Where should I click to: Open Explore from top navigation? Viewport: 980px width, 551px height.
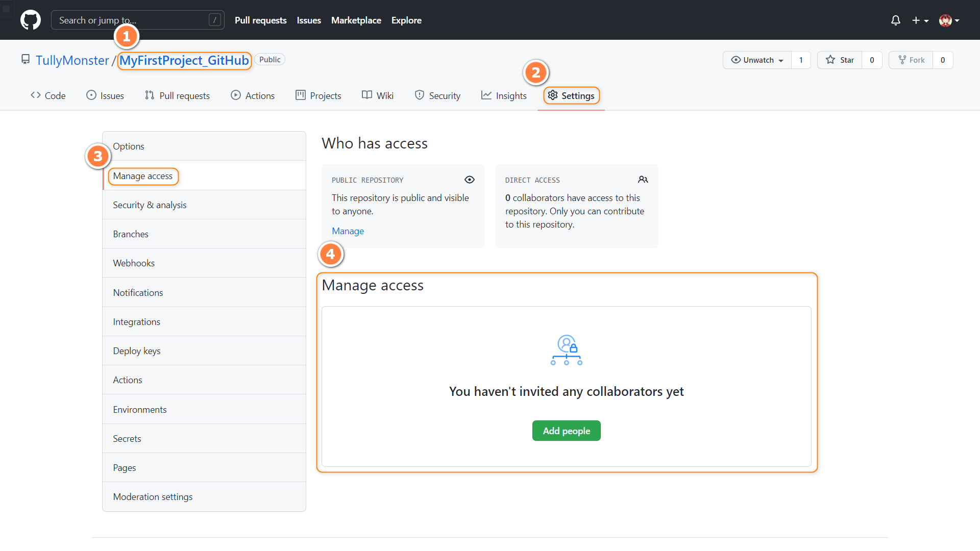[x=406, y=20]
